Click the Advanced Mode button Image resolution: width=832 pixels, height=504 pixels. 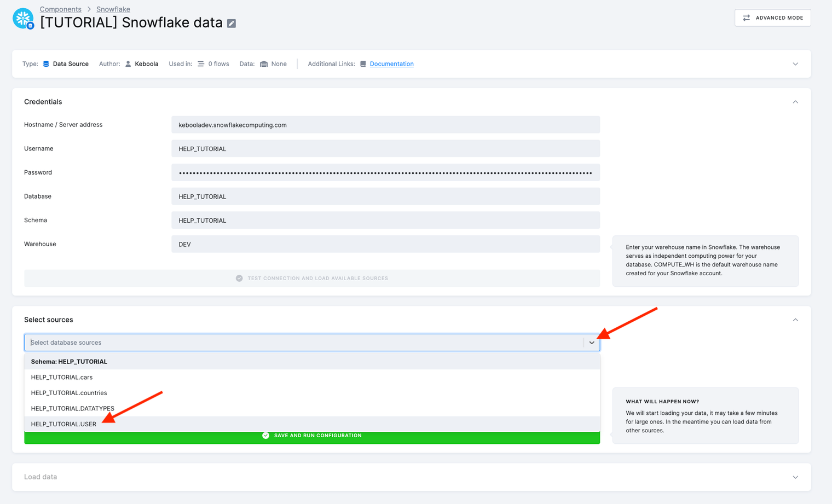(x=772, y=18)
